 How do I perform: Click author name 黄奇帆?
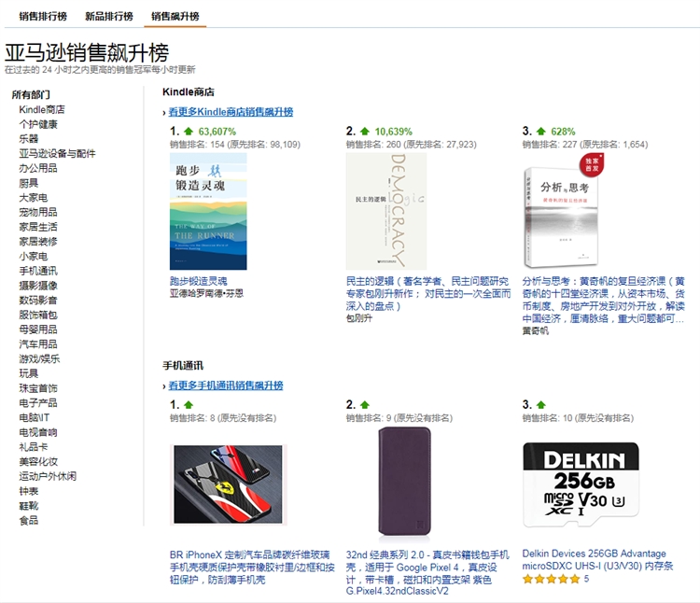pos(536,330)
